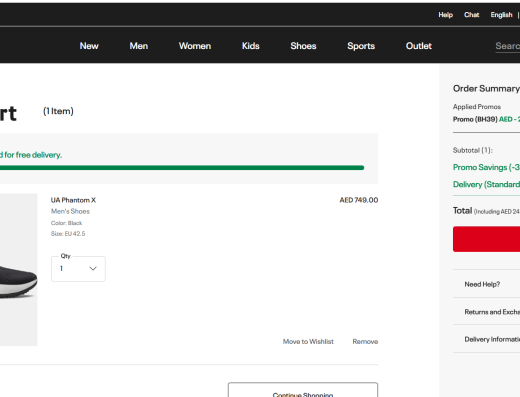
Task: Click the Size: EU 42.5 text
Action: click(x=68, y=234)
